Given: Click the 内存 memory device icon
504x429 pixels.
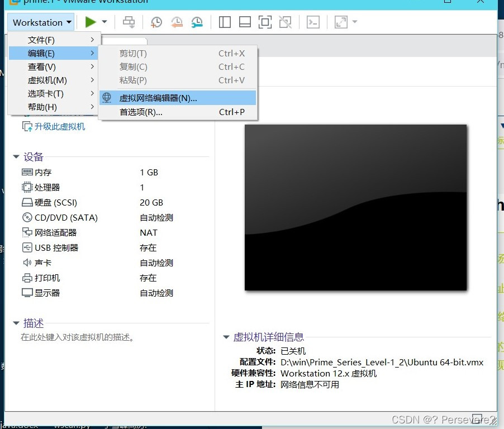Looking at the screenshot, I should tap(27, 172).
